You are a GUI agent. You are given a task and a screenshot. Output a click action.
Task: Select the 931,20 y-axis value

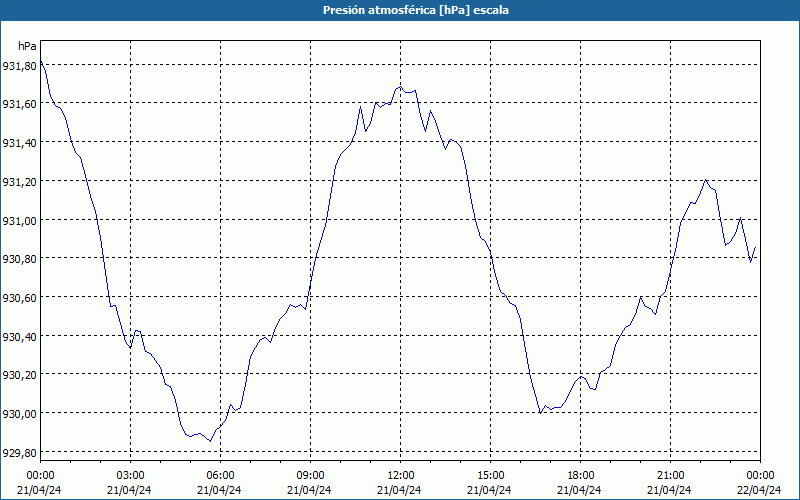pyautogui.click(x=19, y=182)
